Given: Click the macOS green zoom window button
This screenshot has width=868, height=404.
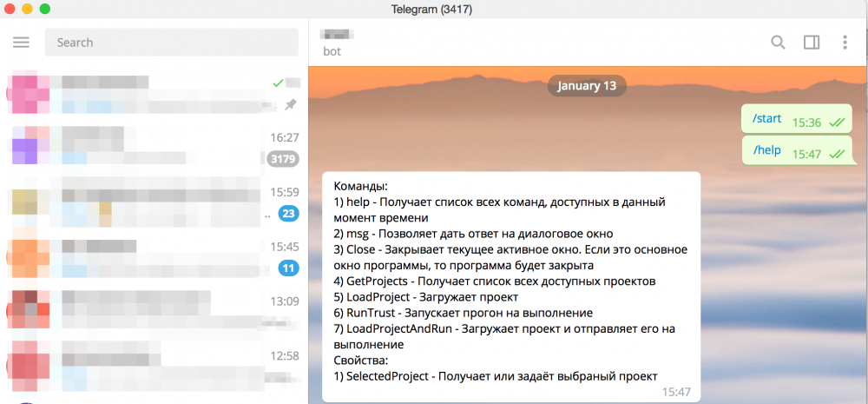Looking at the screenshot, I should [x=44, y=9].
